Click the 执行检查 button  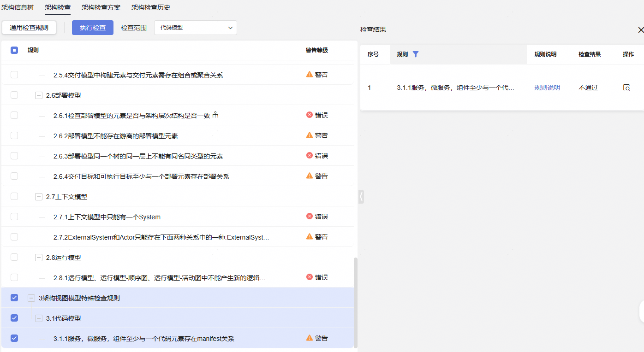click(93, 28)
